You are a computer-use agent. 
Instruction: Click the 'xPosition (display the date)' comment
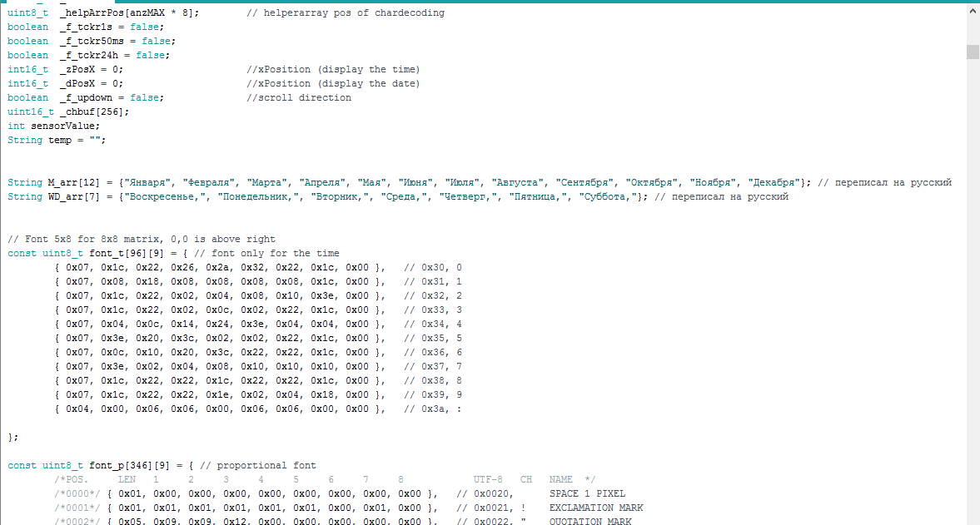click(333, 84)
